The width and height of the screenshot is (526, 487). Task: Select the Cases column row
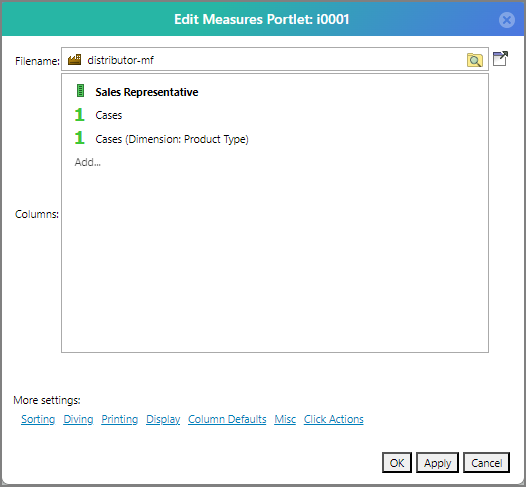click(109, 115)
